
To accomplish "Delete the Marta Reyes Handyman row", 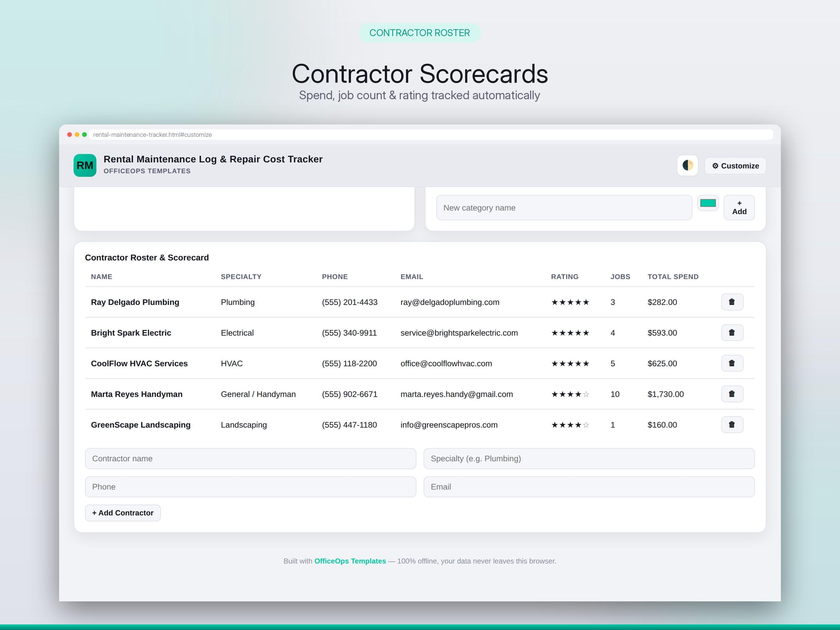I will (732, 394).
